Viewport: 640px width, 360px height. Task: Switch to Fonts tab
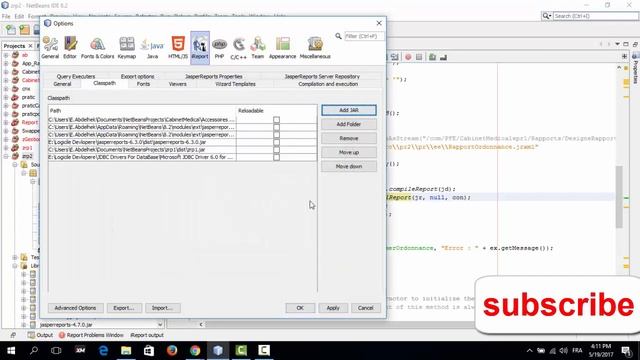point(143,84)
